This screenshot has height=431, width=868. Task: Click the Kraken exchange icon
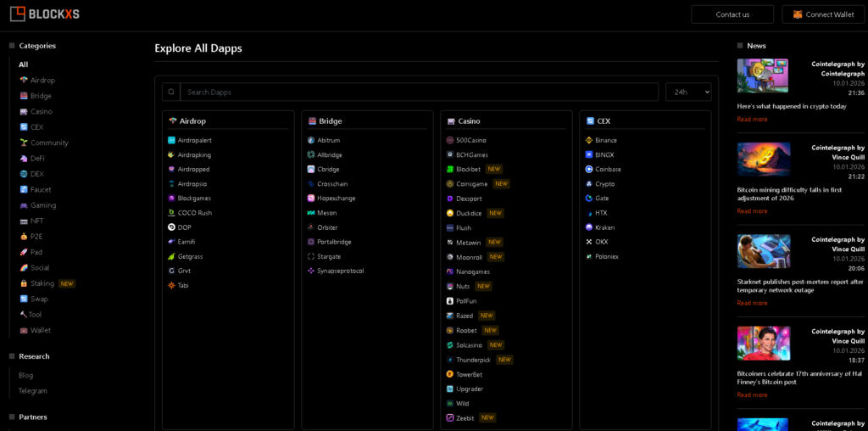click(589, 227)
